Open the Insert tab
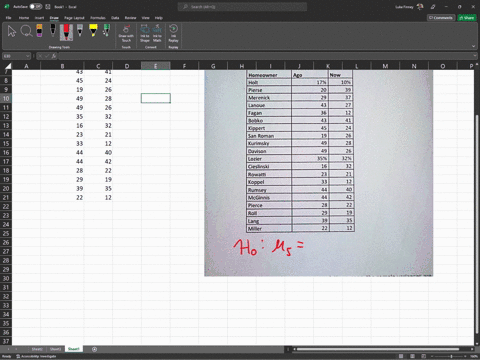Screen dimensions: 480x360 (x=39, y=18)
